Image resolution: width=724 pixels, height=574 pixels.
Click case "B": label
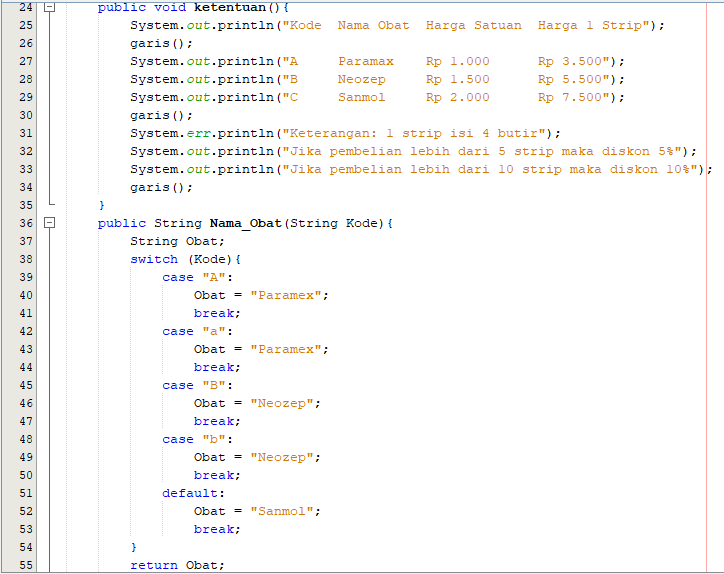tap(198, 386)
